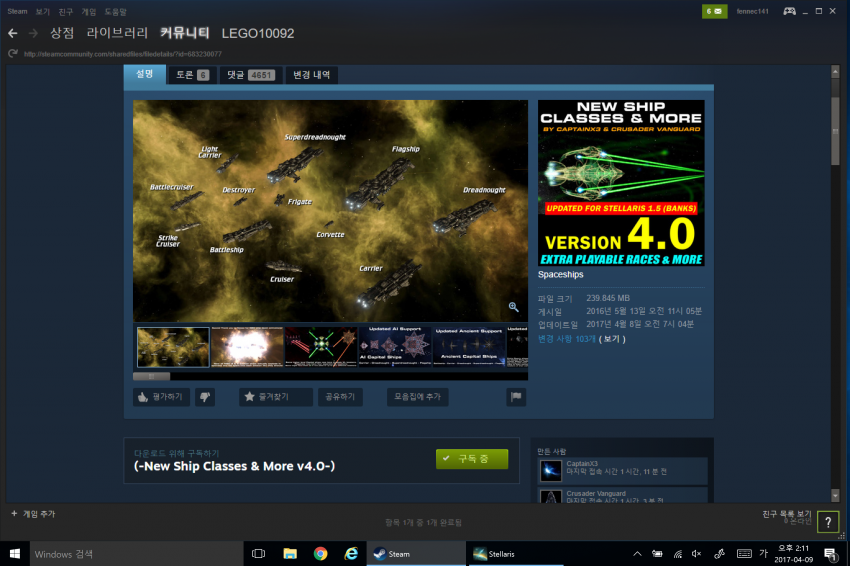Image resolution: width=850 pixels, height=566 pixels.
Task: Add to favorites with star button
Action: (276, 397)
